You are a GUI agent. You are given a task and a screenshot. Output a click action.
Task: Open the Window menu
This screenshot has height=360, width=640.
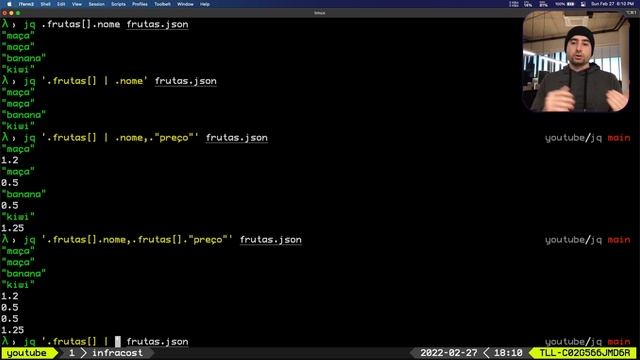click(x=185, y=4)
